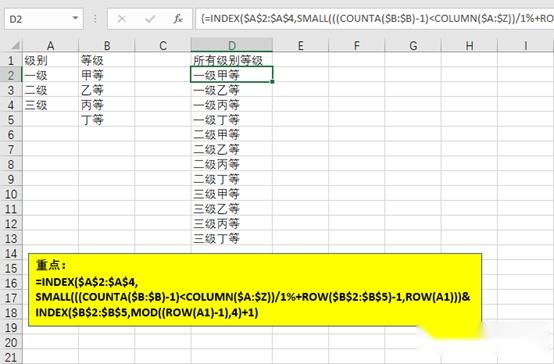
Task: Open Insert Function via fx icon
Action: tap(178, 19)
